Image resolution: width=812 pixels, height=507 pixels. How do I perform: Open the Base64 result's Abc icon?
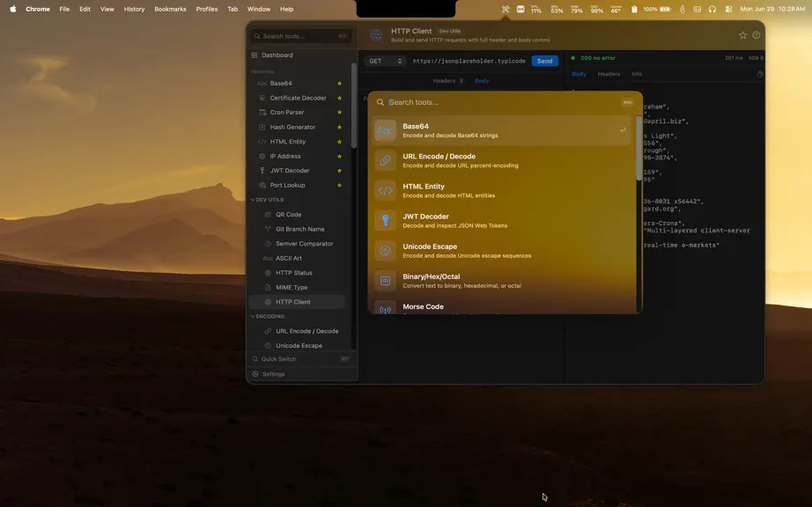click(x=385, y=130)
